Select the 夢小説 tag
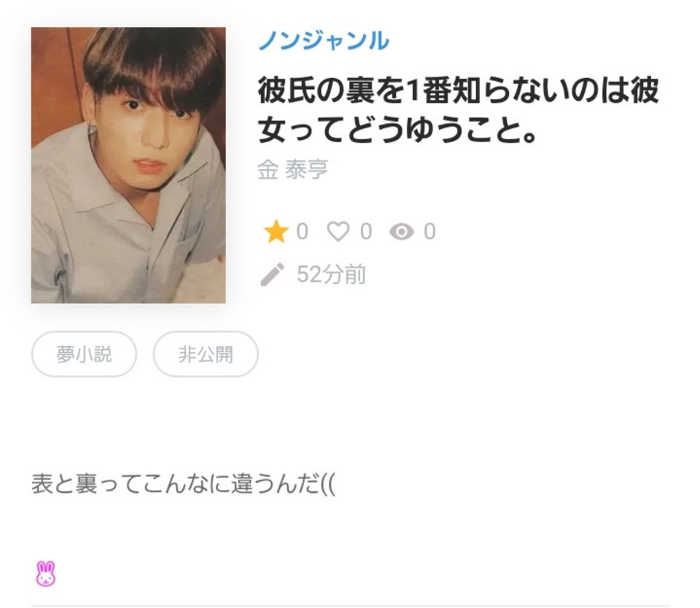The width and height of the screenshot is (700, 608). coord(84,354)
